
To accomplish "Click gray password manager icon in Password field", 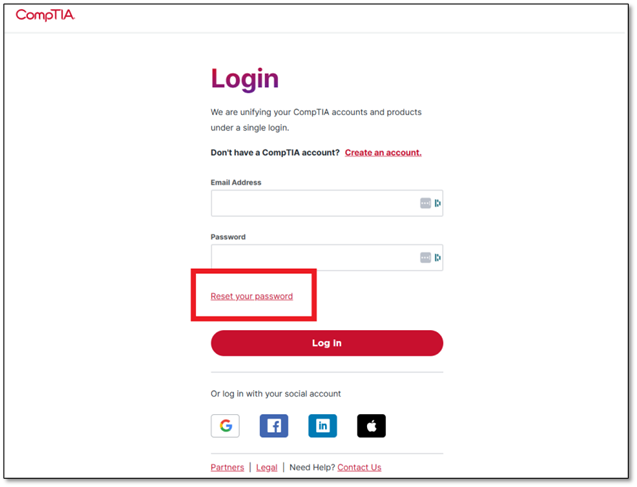I will [x=425, y=258].
